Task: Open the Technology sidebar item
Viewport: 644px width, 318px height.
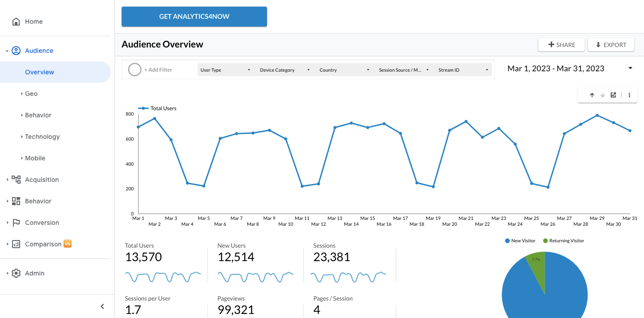Action: point(42,136)
